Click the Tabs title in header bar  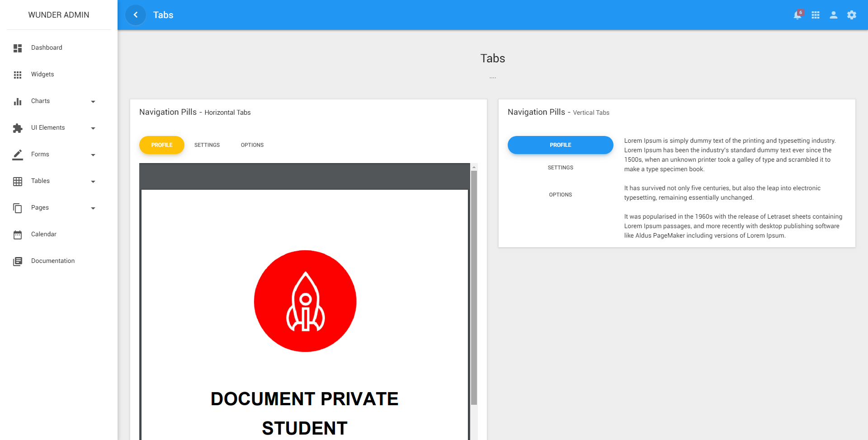(163, 15)
